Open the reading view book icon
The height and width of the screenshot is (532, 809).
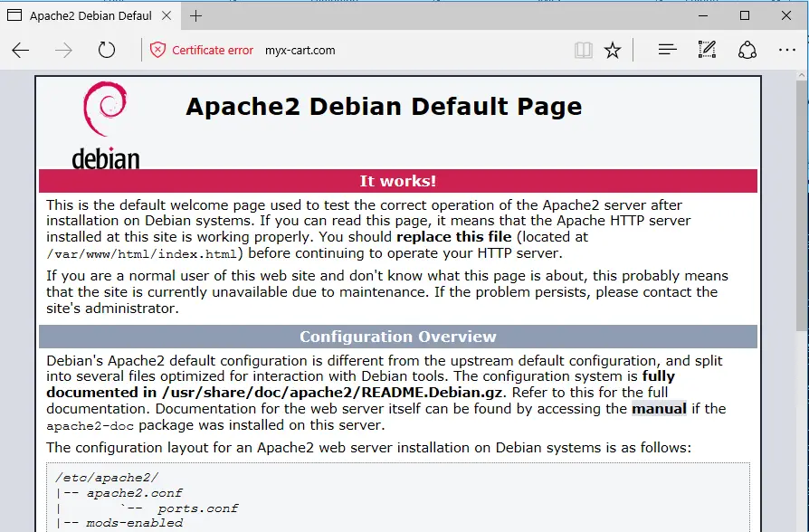583,50
